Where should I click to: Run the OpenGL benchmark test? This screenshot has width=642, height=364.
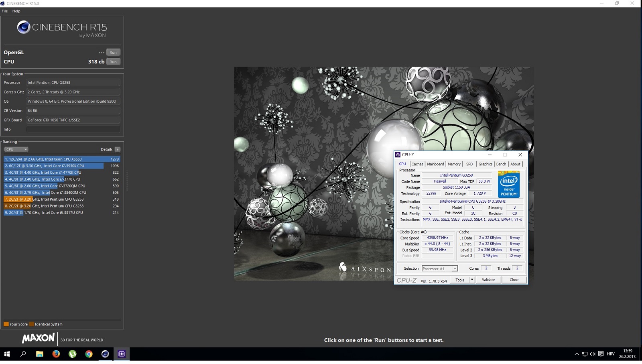[x=113, y=53]
